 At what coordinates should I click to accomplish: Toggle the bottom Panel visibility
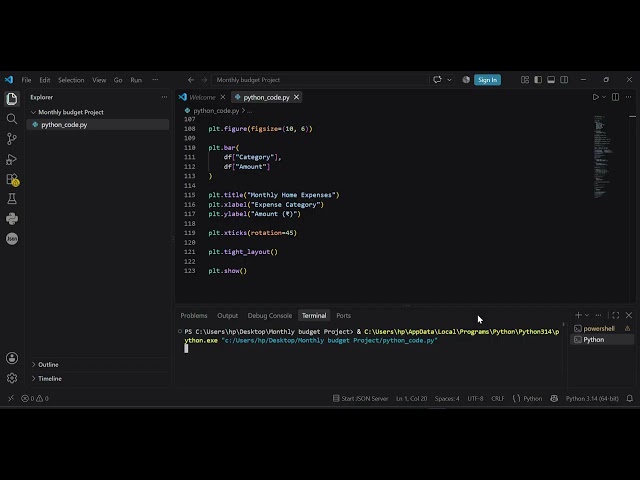click(x=551, y=80)
